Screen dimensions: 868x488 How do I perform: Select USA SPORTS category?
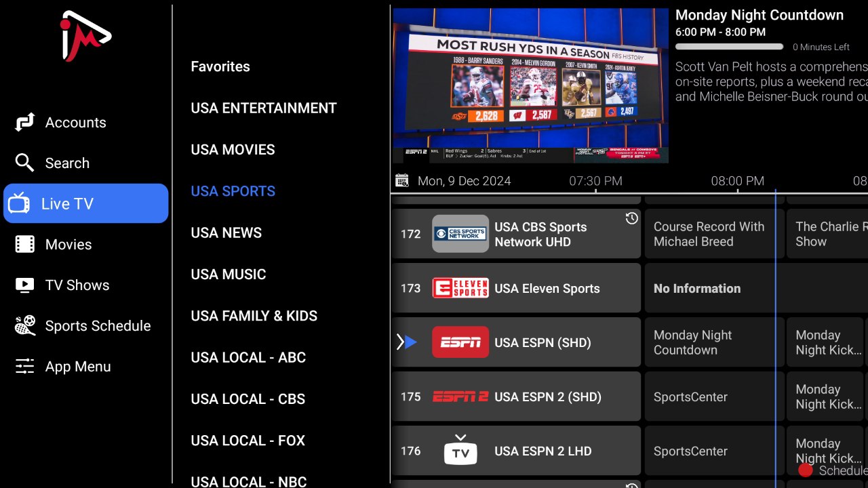233,191
